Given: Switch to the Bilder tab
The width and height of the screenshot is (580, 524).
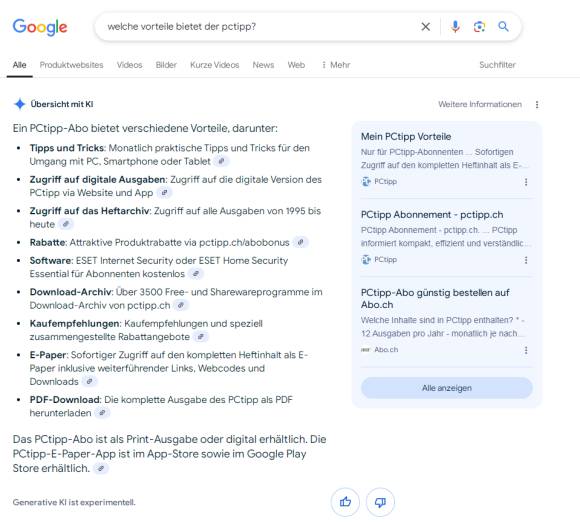Looking at the screenshot, I should (166, 65).
